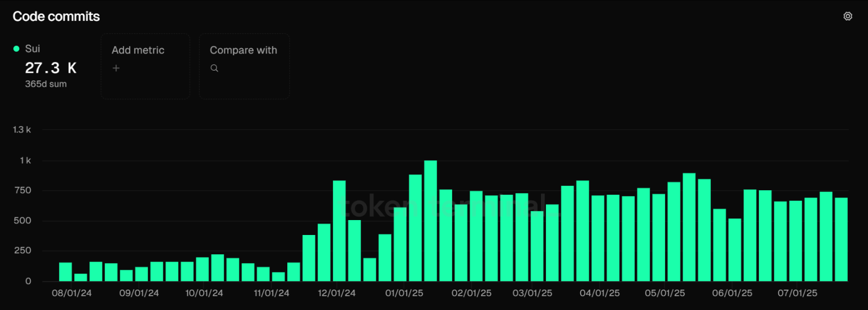Click the 01/01/25 x-axis date label

pos(404,293)
